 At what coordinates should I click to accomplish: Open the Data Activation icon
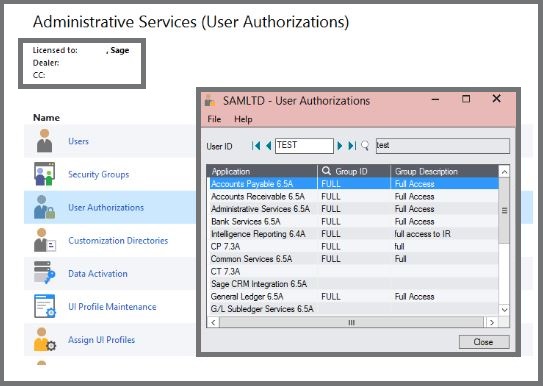pos(44,273)
